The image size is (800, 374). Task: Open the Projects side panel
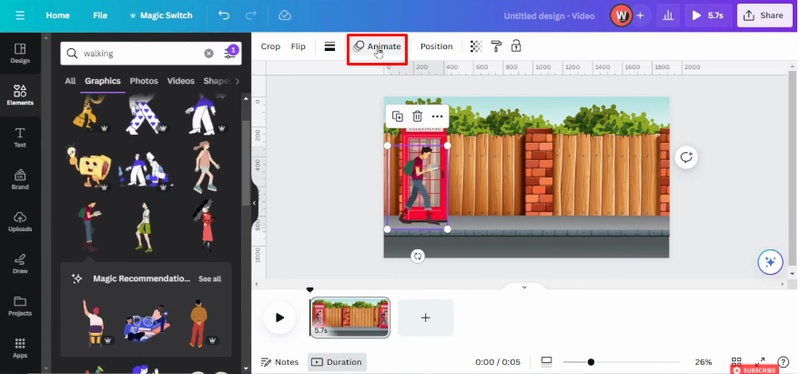(20, 306)
